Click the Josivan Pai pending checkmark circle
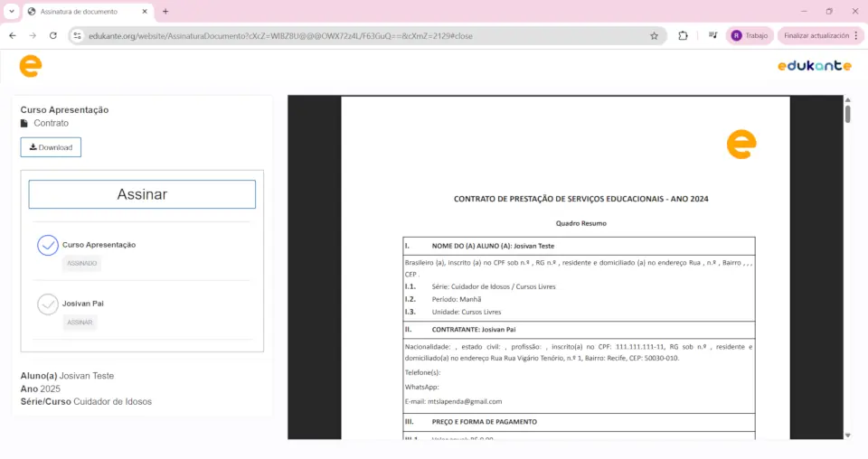This screenshot has width=868, height=459. pyautogui.click(x=48, y=304)
